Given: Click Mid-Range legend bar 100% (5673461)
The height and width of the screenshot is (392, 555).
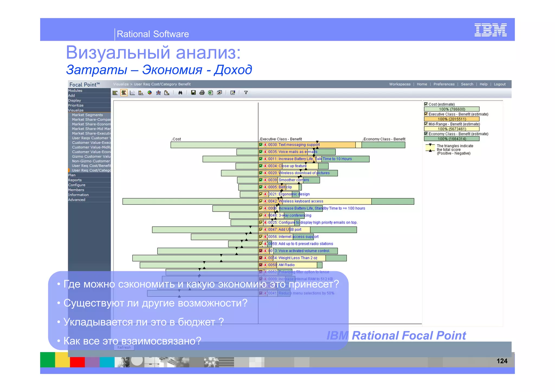Looking at the screenshot, I should [452, 129].
